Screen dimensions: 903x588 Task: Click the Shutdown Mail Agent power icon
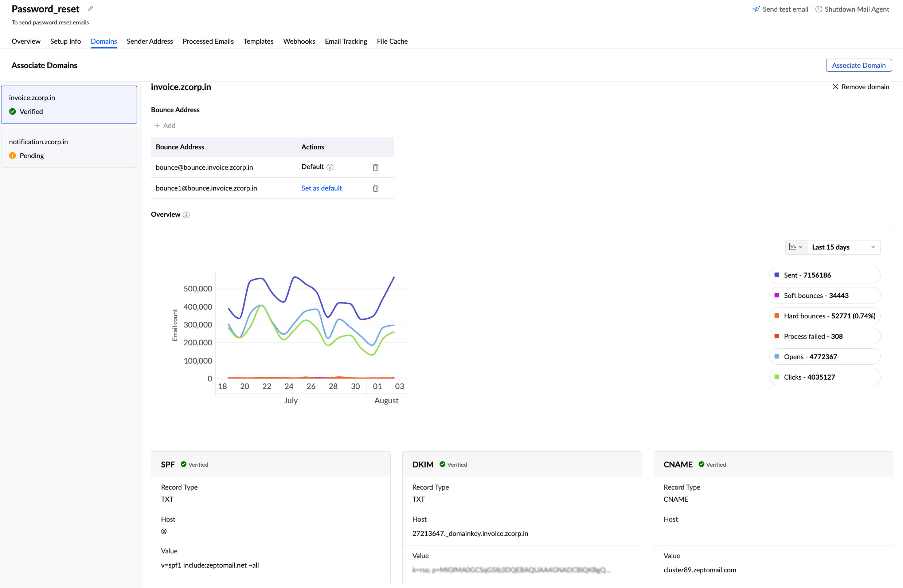click(818, 9)
